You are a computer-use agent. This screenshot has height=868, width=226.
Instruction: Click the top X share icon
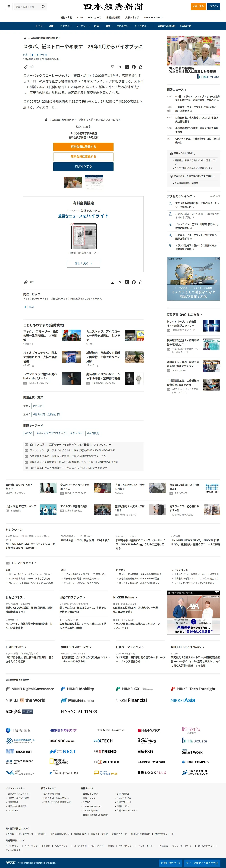[127, 67]
